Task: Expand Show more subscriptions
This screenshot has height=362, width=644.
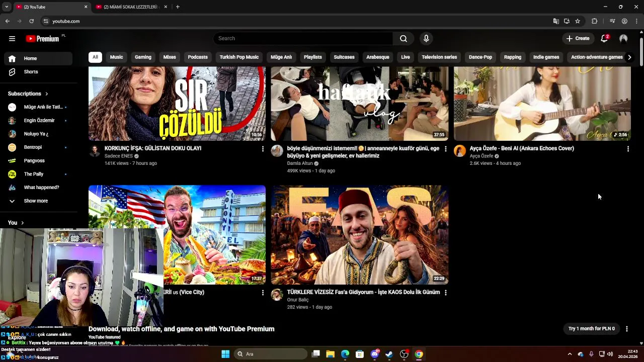Action: click(38, 201)
